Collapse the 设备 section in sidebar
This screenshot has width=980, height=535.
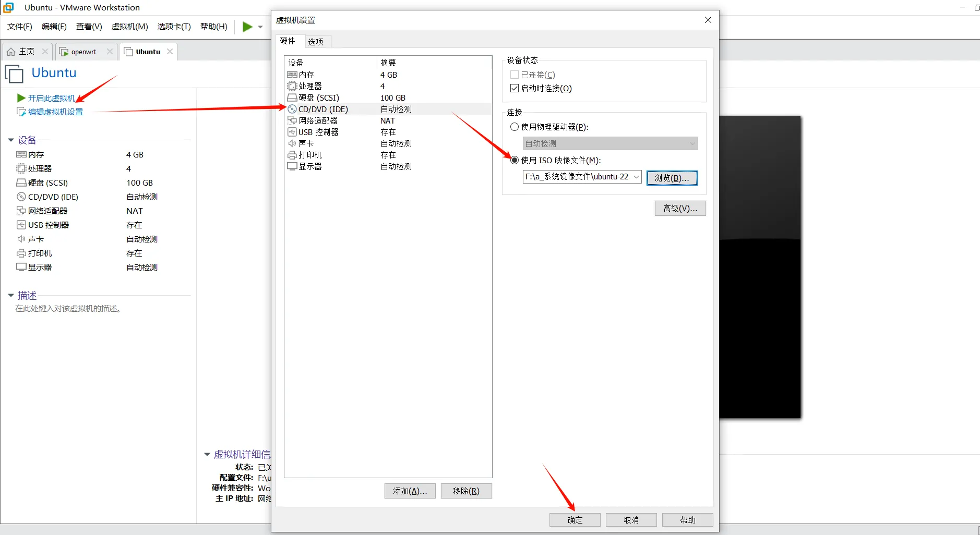10,140
